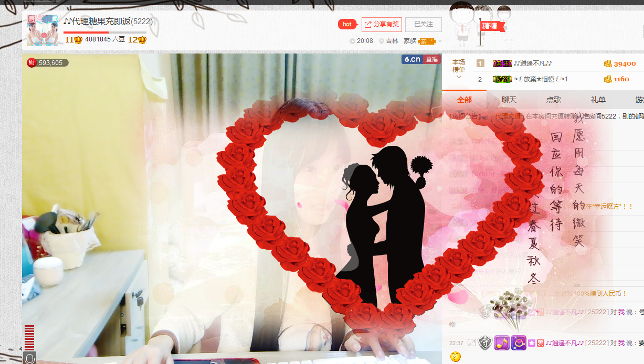Click the microphone icon under volume meter
The image size is (644, 364).
coord(30,358)
